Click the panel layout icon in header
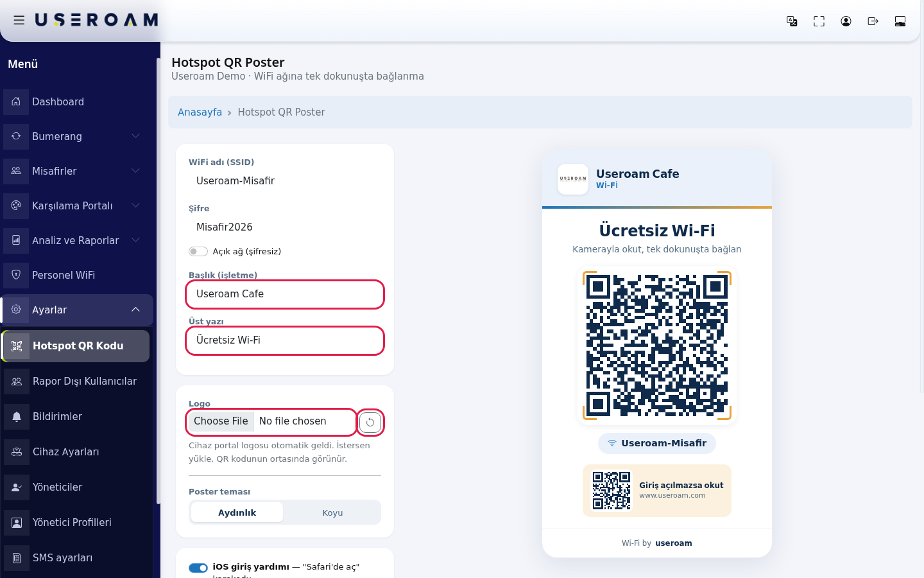 pyautogui.click(x=900, y=21)
